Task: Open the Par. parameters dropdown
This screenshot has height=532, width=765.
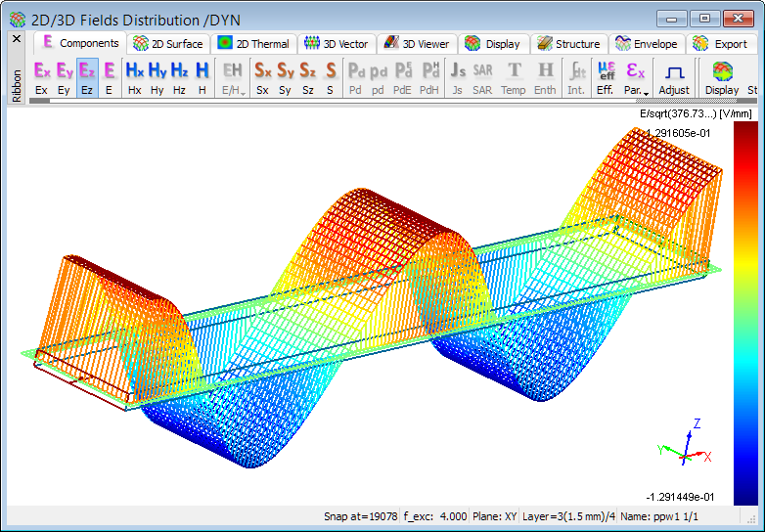Action: (635, 77)
